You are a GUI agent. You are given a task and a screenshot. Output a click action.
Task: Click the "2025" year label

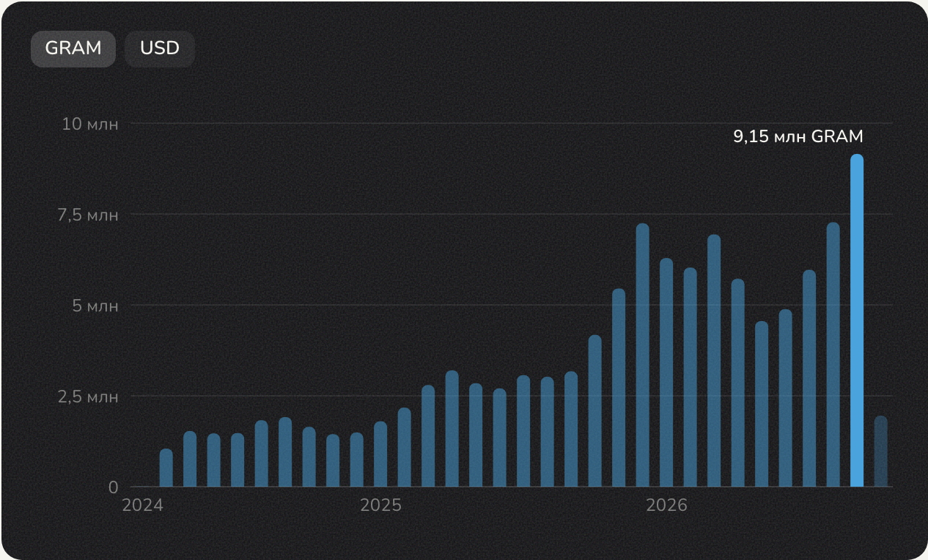click(380, 506)
